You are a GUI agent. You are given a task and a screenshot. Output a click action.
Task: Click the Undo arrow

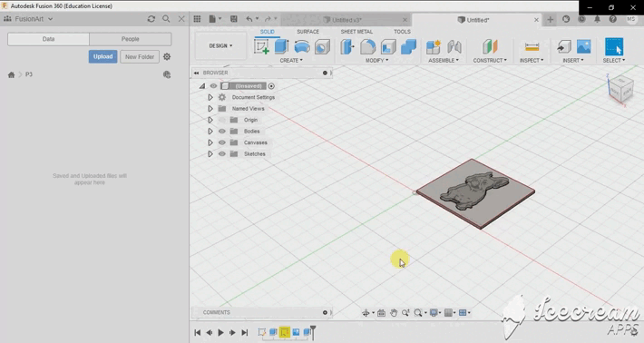pos(249,19)
